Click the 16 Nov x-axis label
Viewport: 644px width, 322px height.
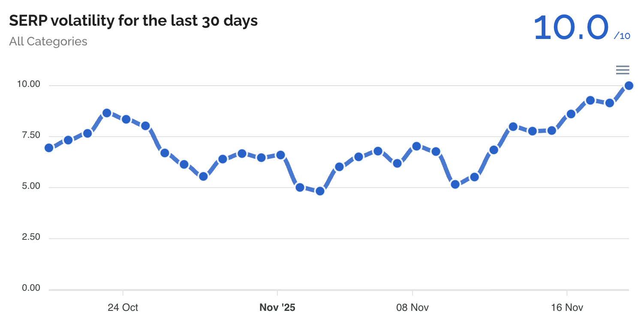567,307
